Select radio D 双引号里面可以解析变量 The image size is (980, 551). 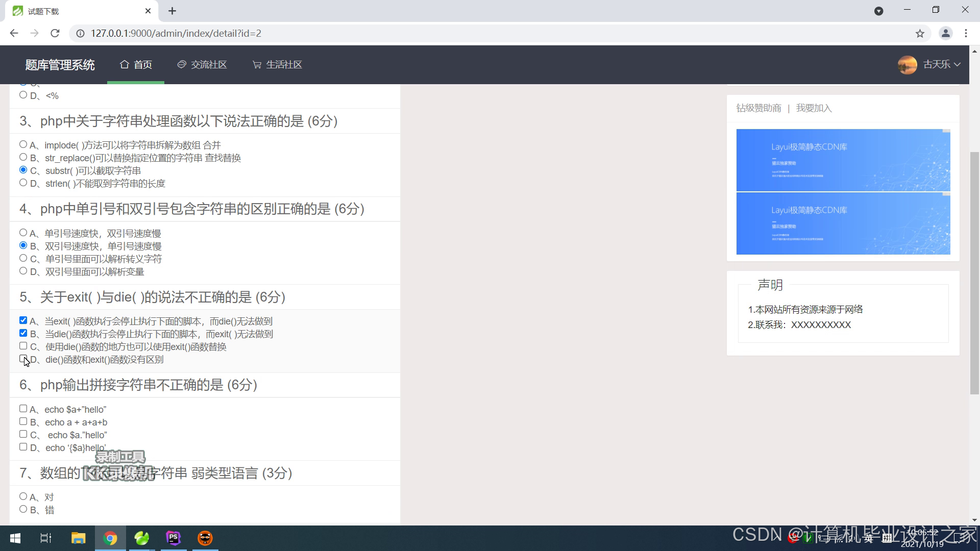tap(23, 271)
